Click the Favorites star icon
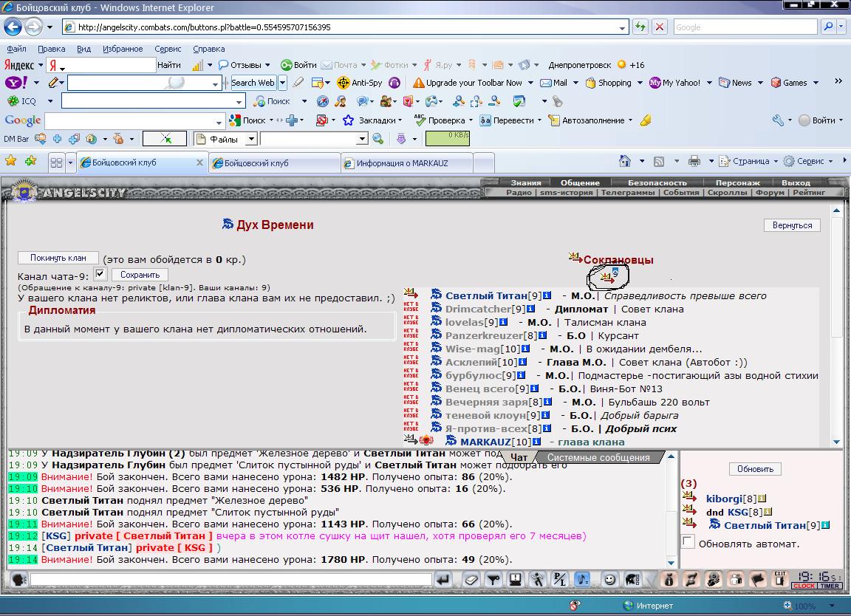 pos(11,161)
